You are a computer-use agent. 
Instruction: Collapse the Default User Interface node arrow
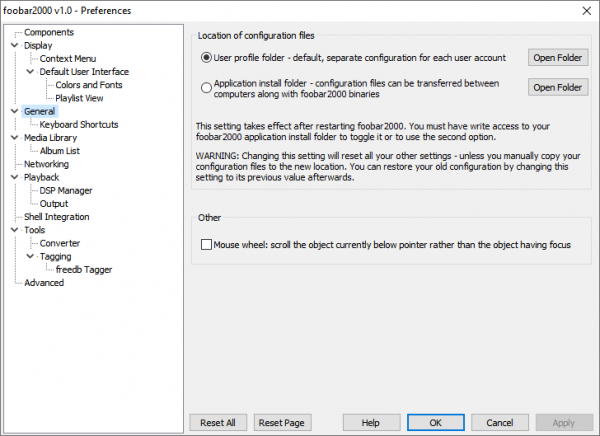pyautogui.click(x=30, y=72)
